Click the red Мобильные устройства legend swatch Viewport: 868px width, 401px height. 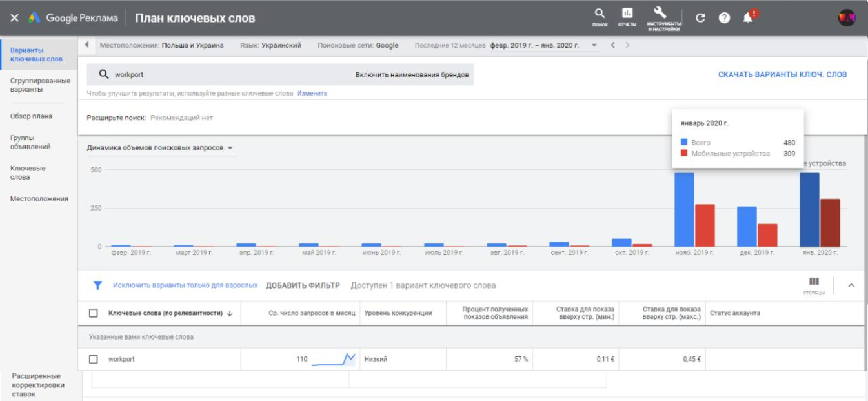(685, 153)
